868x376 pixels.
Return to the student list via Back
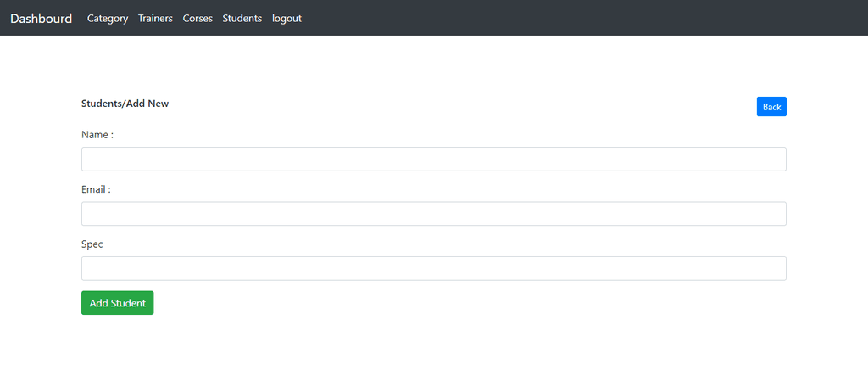[771, 106]
